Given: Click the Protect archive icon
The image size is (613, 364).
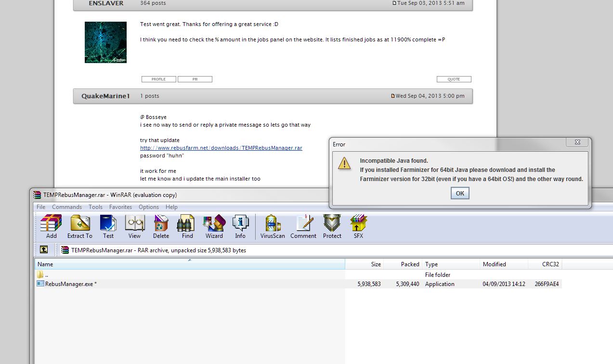Looking at the screenshot, I should 332,226.
